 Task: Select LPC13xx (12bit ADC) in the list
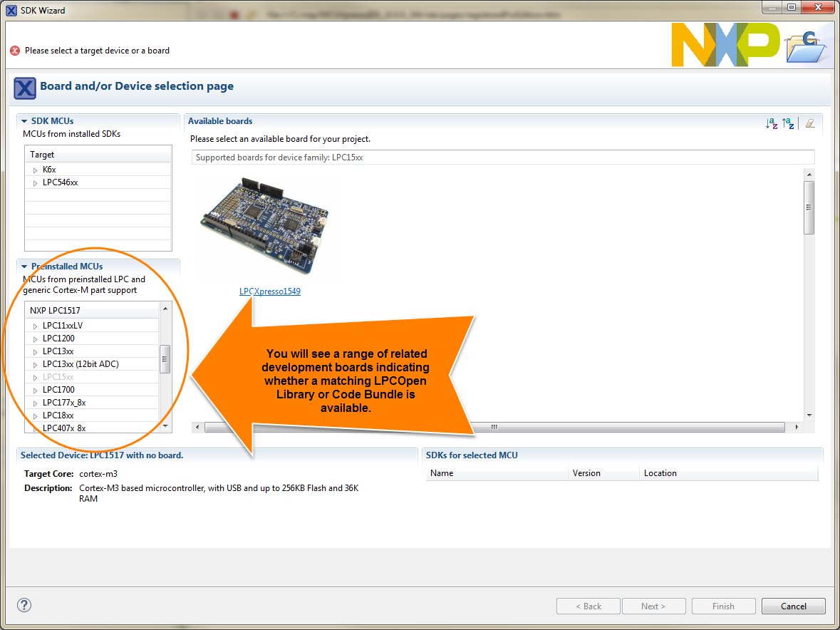pos(81,363)
